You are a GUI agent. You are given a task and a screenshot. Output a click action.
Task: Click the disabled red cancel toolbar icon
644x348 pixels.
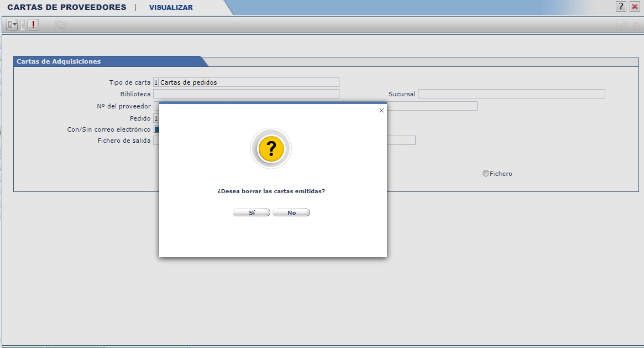[x=635, y=25]
